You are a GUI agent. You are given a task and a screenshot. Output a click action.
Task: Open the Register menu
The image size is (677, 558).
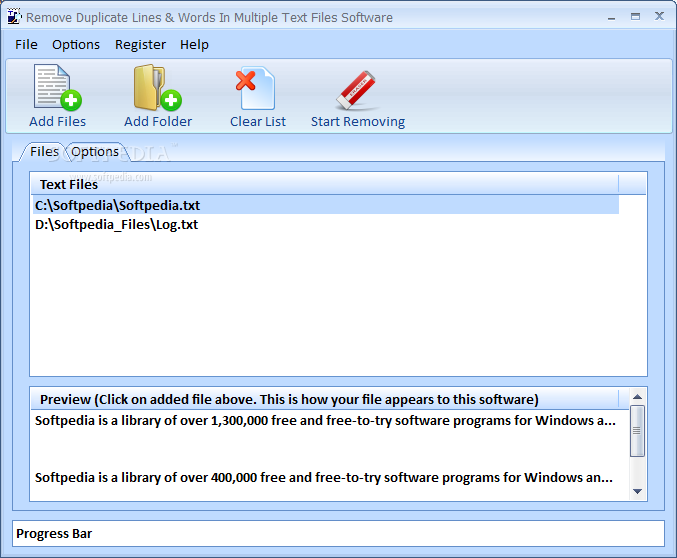[140, 44]
